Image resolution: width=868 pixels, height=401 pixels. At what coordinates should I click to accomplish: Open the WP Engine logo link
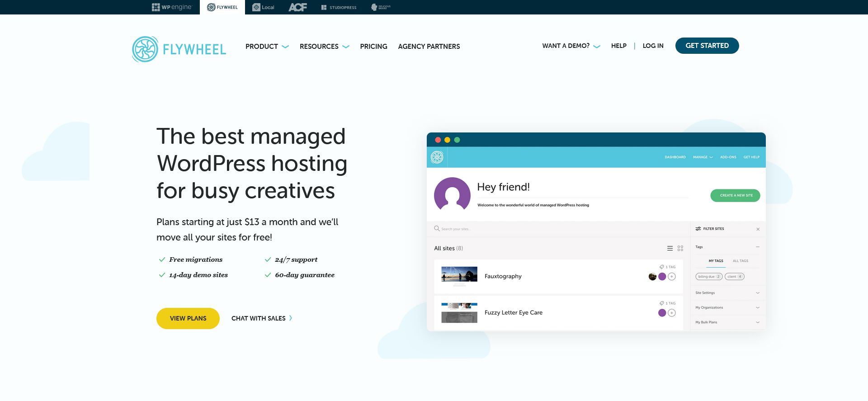click(x=172, y=7)
